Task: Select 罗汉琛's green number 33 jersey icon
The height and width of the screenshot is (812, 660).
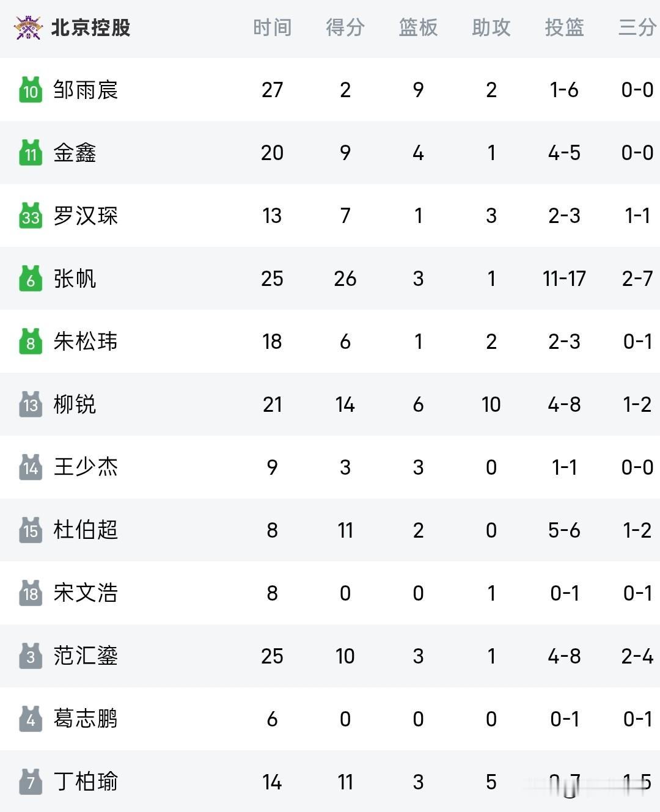Action: pos(31,216)
